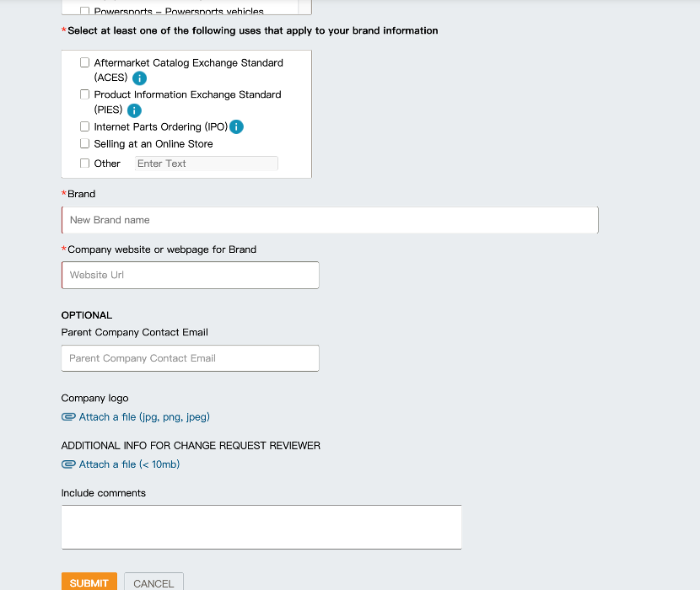Click the CANCEL button

153,582
